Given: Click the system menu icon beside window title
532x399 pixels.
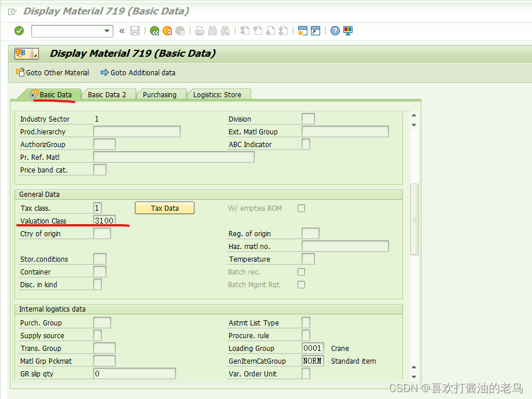Looking at the screenshot, I should pos(12,12).
